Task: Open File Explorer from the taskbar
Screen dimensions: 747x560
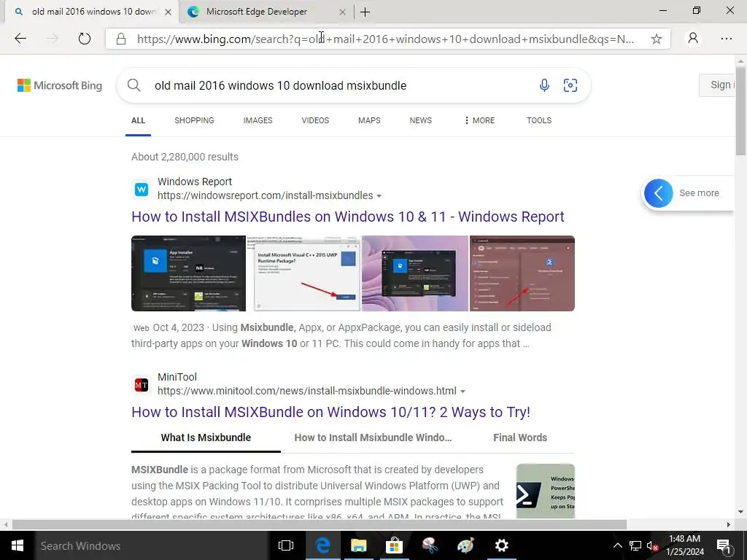Action: coord(359,545)
